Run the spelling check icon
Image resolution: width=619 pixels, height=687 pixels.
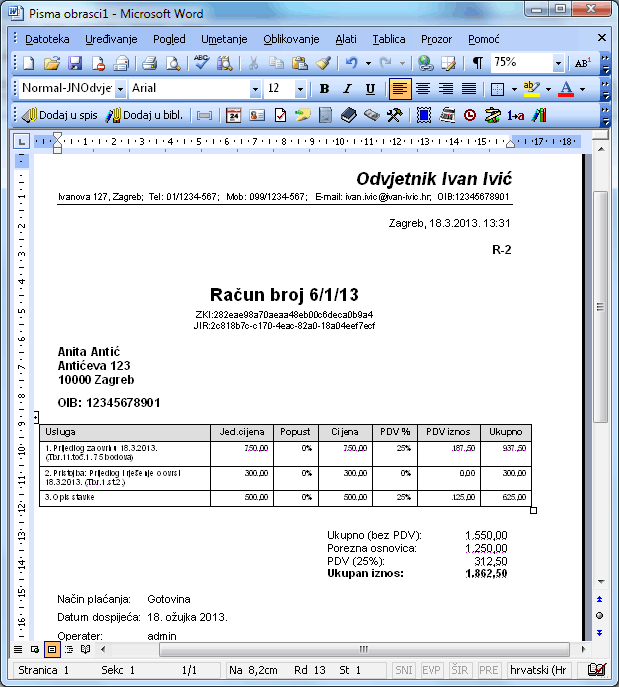point(201,63)
